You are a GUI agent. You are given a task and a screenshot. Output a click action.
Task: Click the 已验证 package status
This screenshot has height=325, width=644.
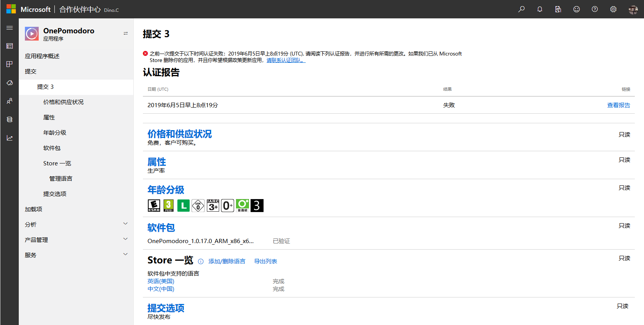click(281, 241)
